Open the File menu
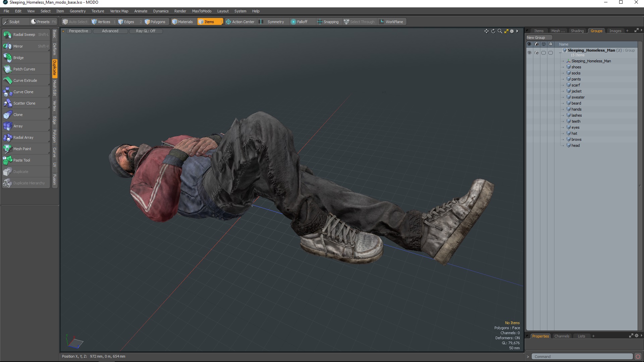 pos(6,11)
